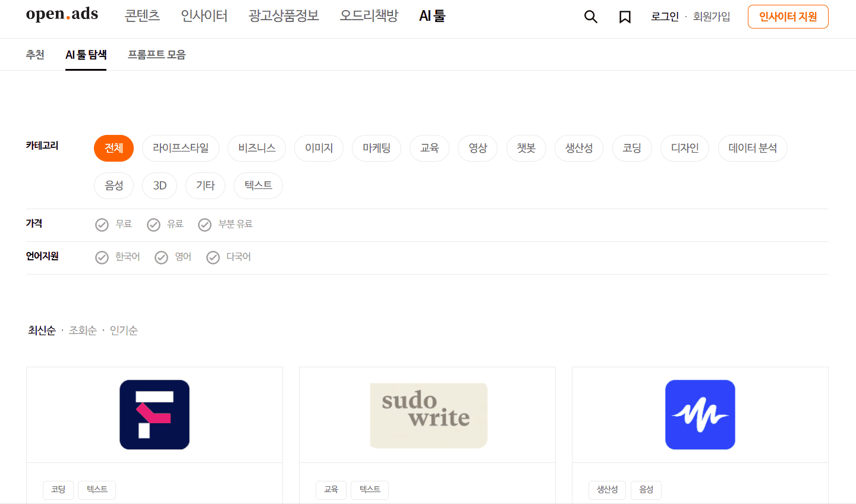This screenshot has width=856, height=504.
Task: Switch to the 프롬프트 모음 tab
Action: [x=157, y=55]
